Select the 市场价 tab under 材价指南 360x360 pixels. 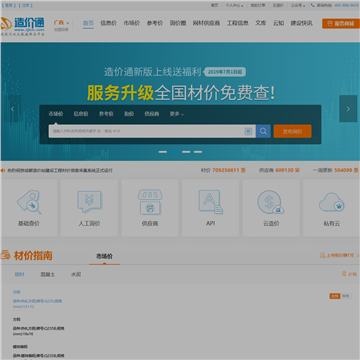tap(104, 256)
